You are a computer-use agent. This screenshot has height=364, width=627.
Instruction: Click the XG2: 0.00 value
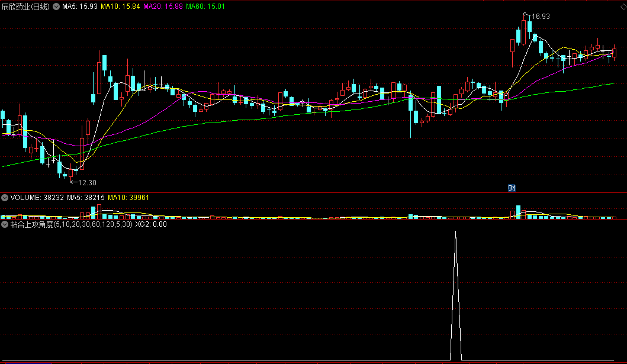[151, 224]
